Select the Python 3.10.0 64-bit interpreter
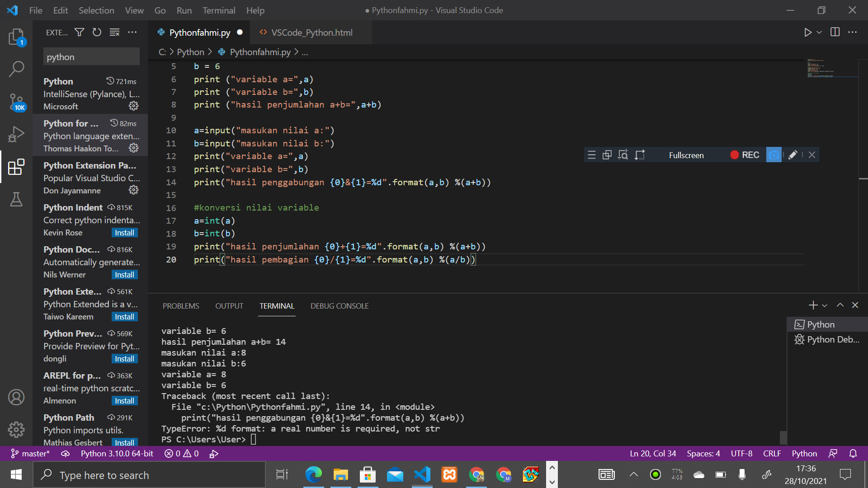This screenshot has height=488, width=868. [117, 453]
